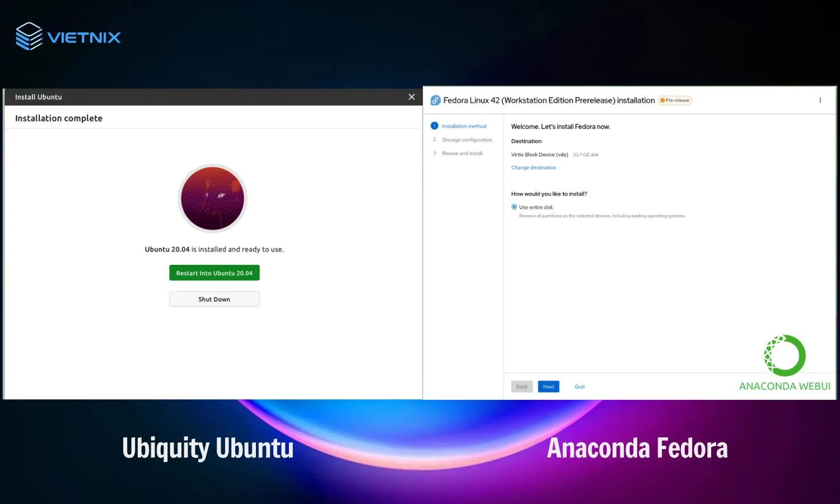Click the 'Remove all partitions' description text
Image resolution: width=840 pixels, height=504 pixels.
tap(602, 216)
